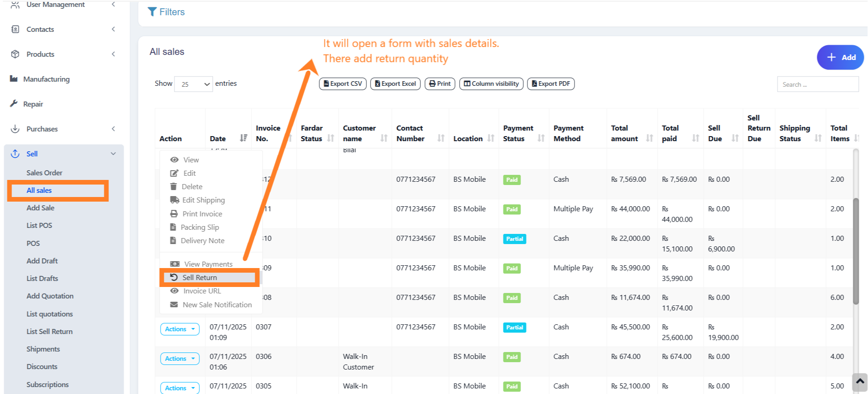Click the Repair wrench icon in sidebar
This screenshot has width=868, height=394.
pos(14,104)
